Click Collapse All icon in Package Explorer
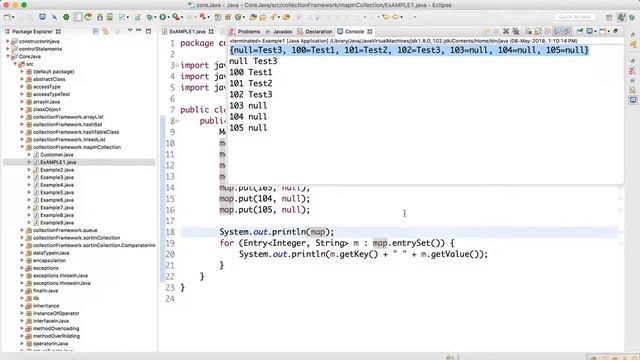The height and width of the screenshot is (360, 640). point(96,31)
